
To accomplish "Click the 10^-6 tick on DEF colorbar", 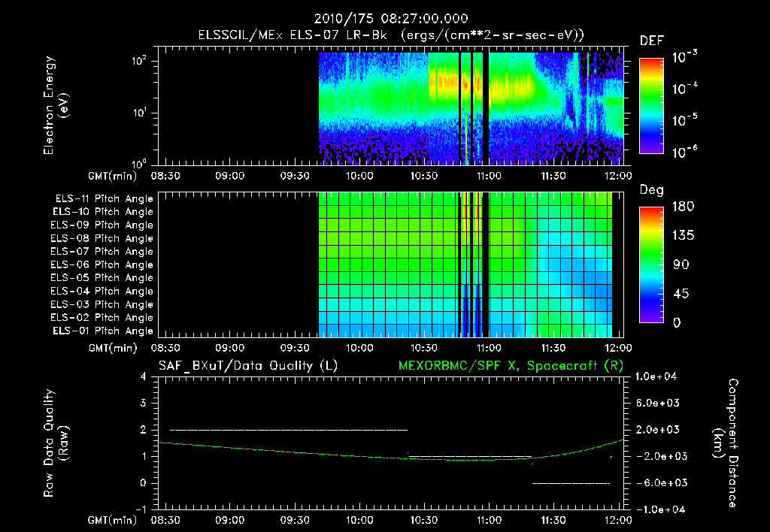I will [684, 152].
